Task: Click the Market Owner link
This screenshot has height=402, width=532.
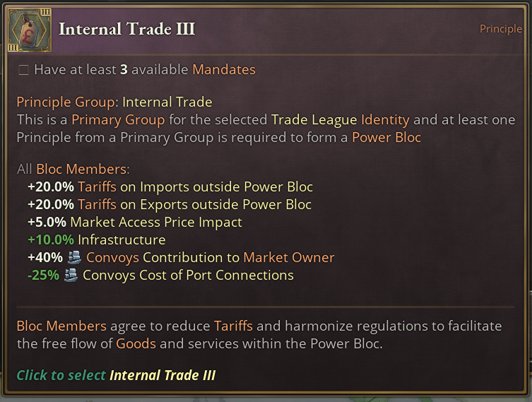Action: click(x=288, y=258)
